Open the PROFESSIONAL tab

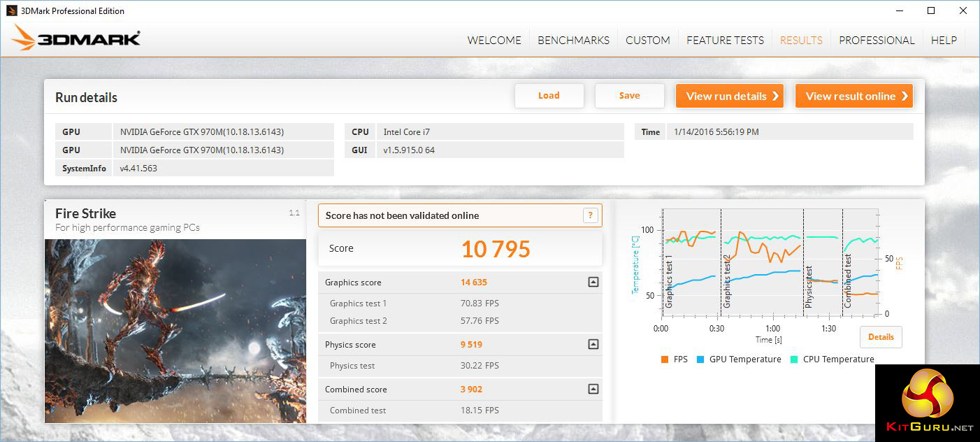[877, 41]
